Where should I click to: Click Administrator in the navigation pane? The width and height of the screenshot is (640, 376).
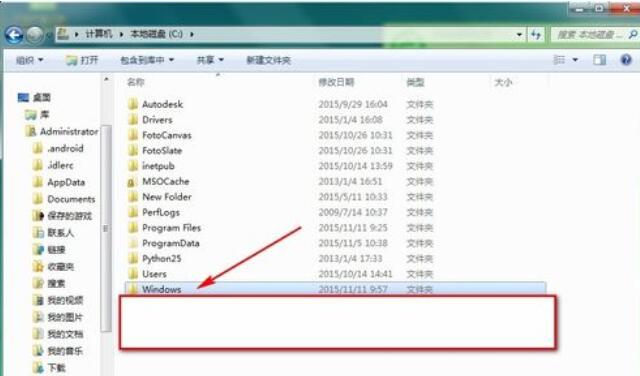coord(62,131)
